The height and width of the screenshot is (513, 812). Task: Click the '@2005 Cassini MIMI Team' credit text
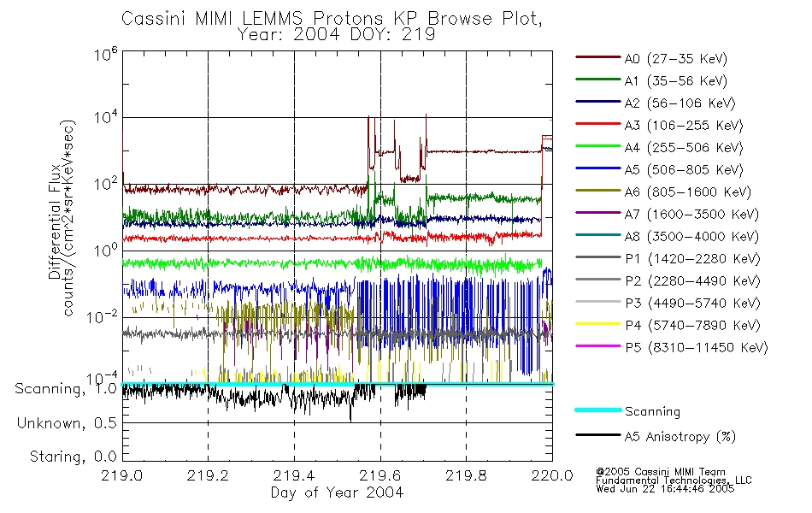click(660, 472)
